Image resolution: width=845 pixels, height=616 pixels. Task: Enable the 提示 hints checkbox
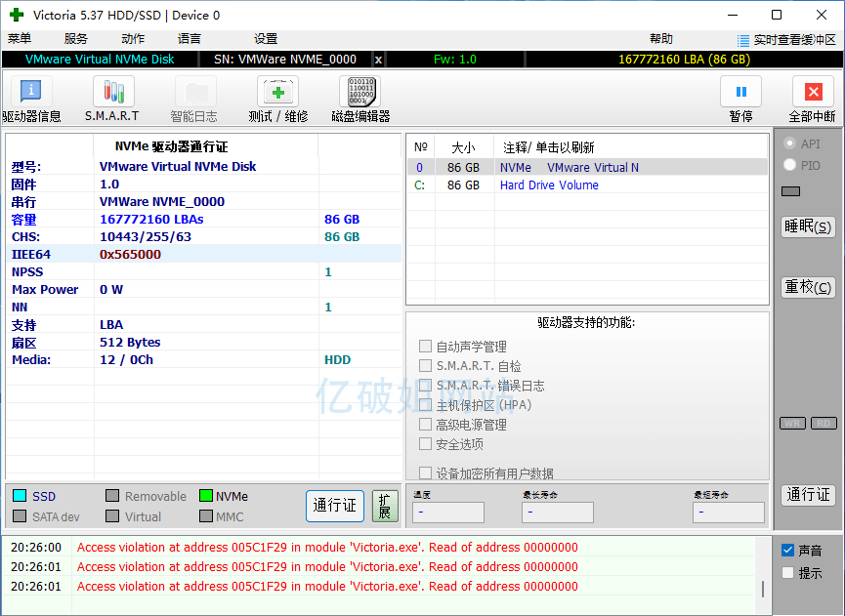click(x=788, y=573)
